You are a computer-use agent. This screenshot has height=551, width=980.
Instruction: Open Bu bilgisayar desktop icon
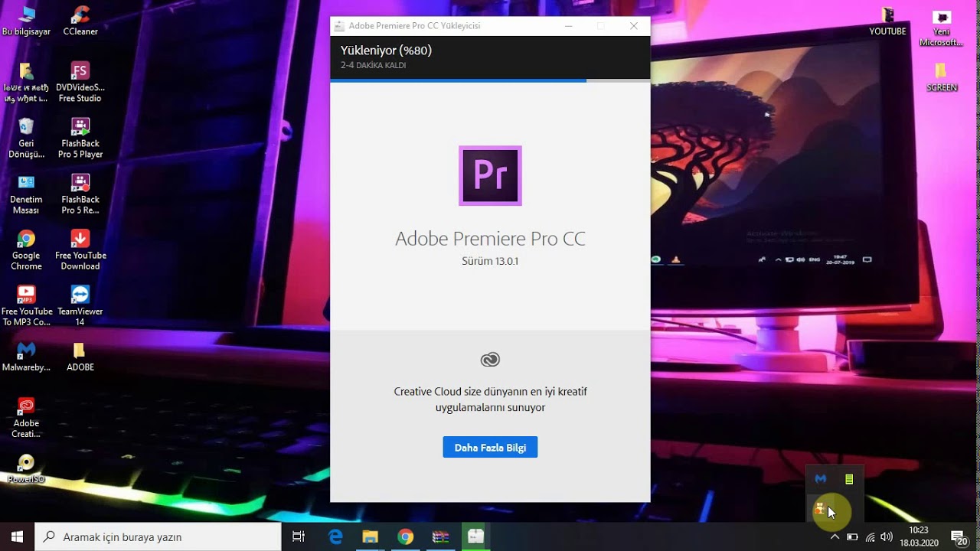(26, 21)
